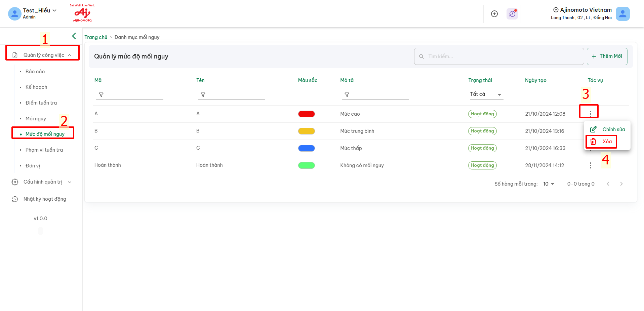The width and height of the screenshot is (644, 311).
Task: Go to the next page arrow
Action: [621, 184]
